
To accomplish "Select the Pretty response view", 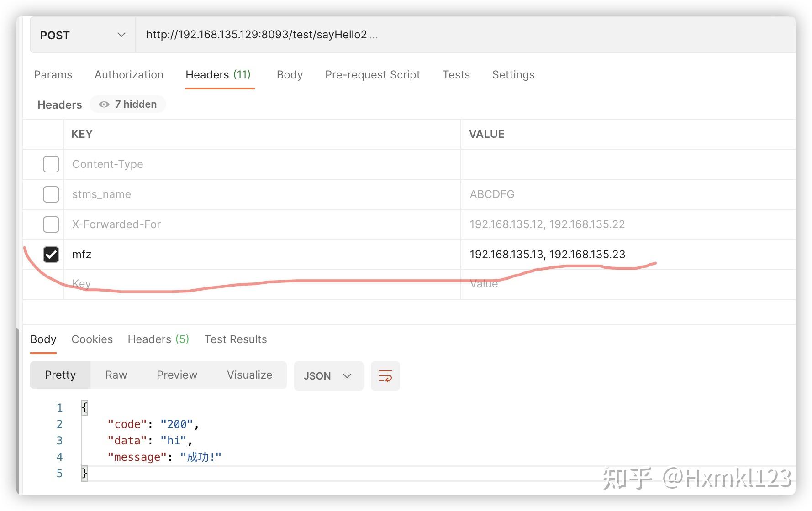I will click(x=60, y=375).
